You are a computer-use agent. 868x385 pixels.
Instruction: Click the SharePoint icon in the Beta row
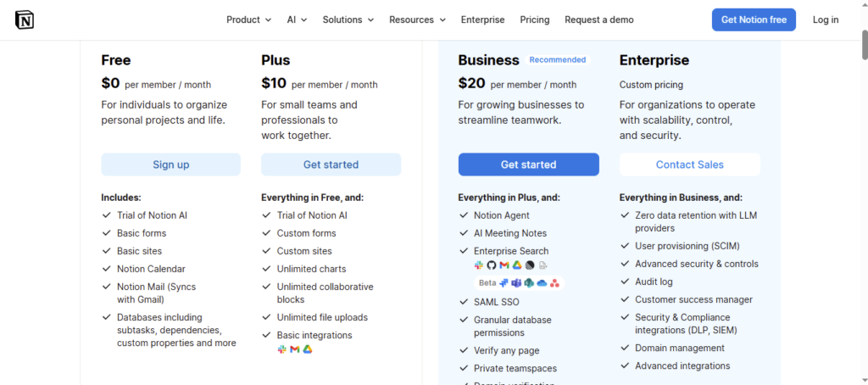click(x=529, y=282)
